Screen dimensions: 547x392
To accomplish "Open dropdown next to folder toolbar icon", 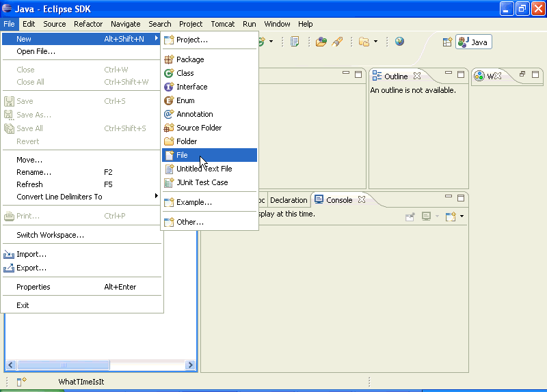I will (375, 42).
